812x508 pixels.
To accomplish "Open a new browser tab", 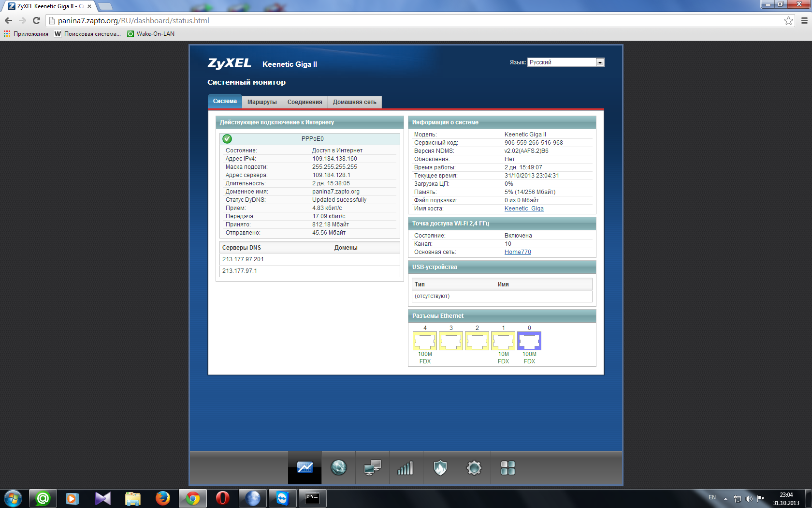I will (105, 6).
